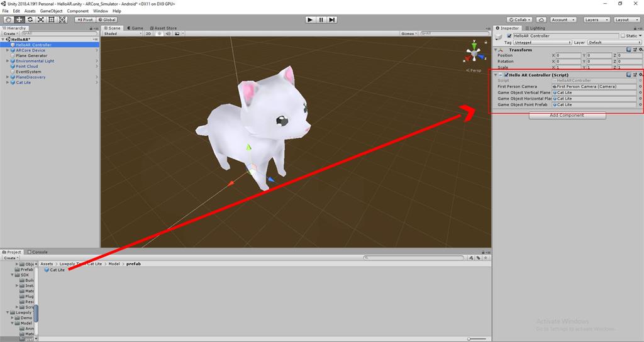
Task: Open Account dropdown
Action: pos(563,19)
